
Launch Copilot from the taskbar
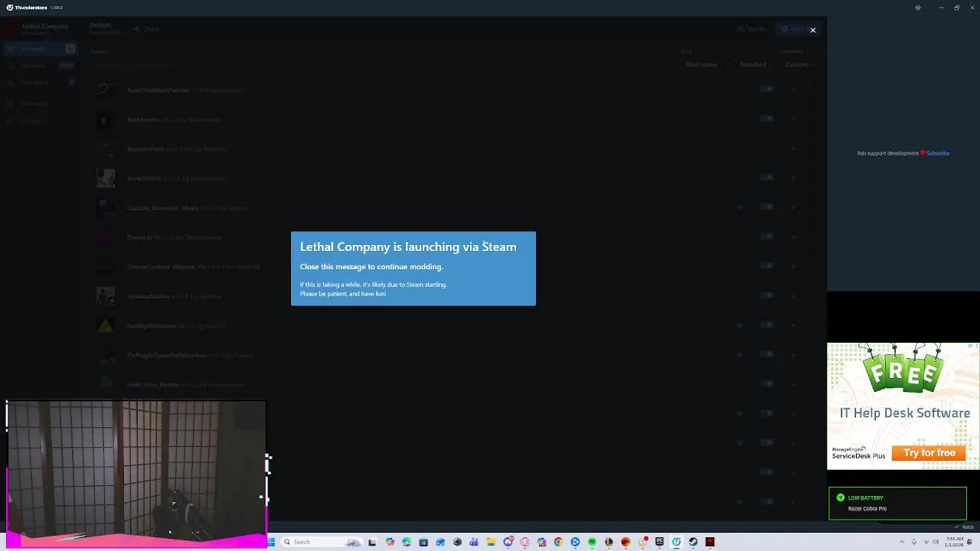tap(390, 542)
